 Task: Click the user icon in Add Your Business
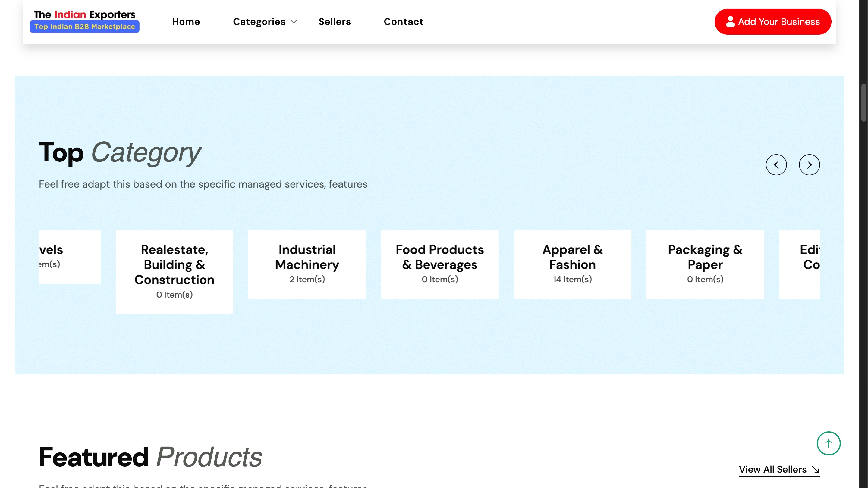[730, 22]
